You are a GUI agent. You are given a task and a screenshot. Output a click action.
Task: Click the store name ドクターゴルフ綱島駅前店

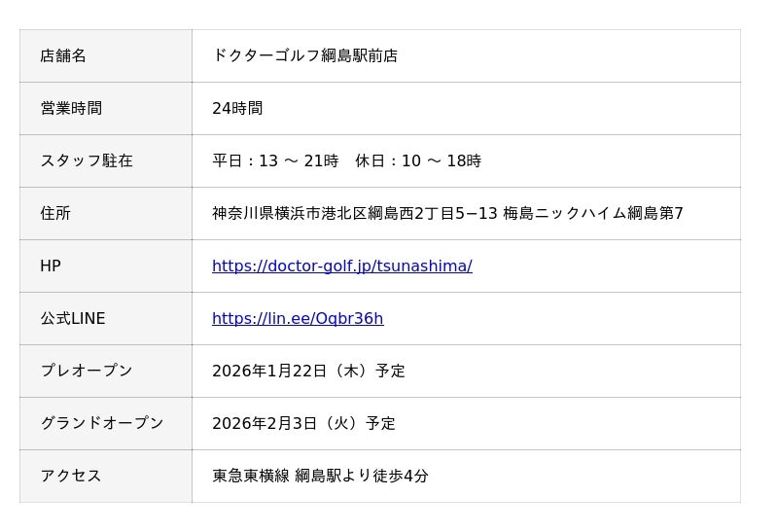pos(304,55)
